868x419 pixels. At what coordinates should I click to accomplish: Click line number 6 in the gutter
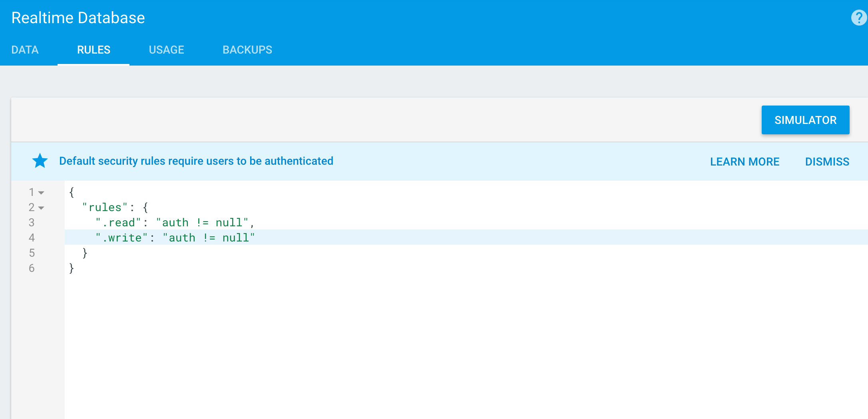[x=32, y=268]
